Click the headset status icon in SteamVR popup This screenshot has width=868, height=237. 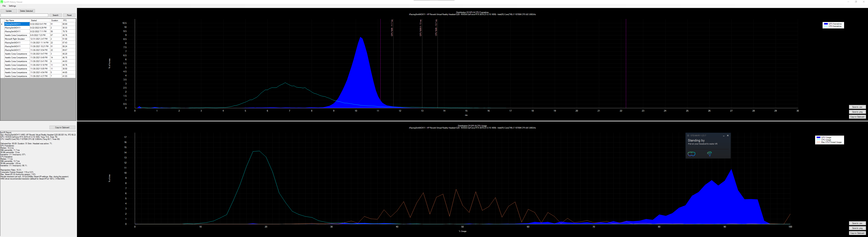tap(692, 154)
